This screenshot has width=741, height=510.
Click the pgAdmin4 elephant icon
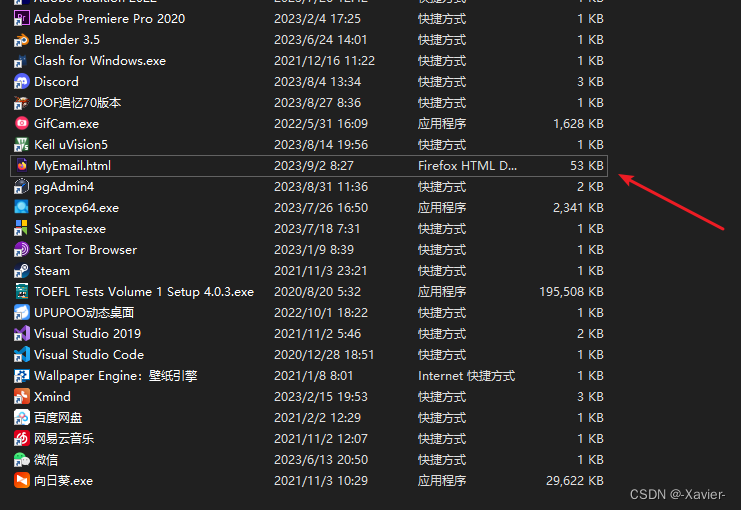tap(21, 187)
